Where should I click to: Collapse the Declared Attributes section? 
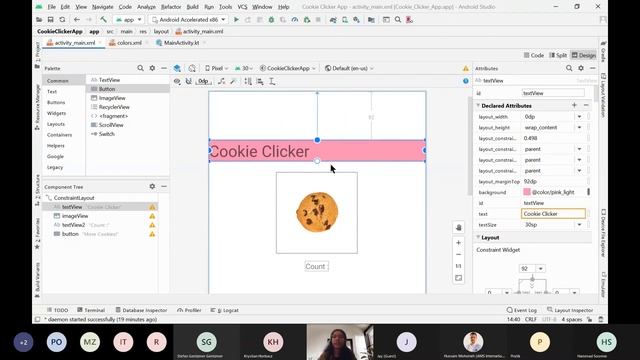(x=478, y=105)
